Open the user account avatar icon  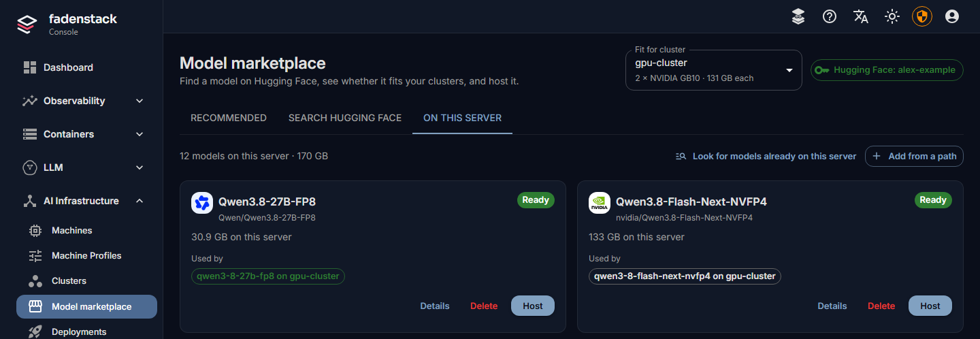tap(952, 16)
